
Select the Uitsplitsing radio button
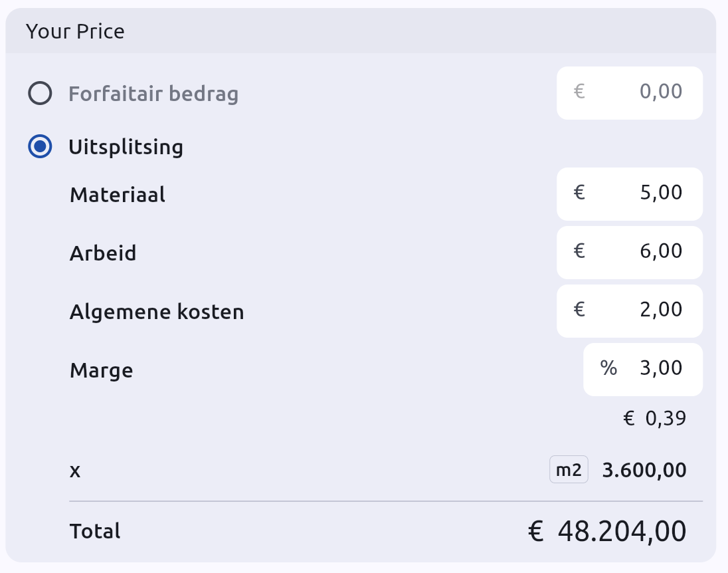[x=40, y=146]
